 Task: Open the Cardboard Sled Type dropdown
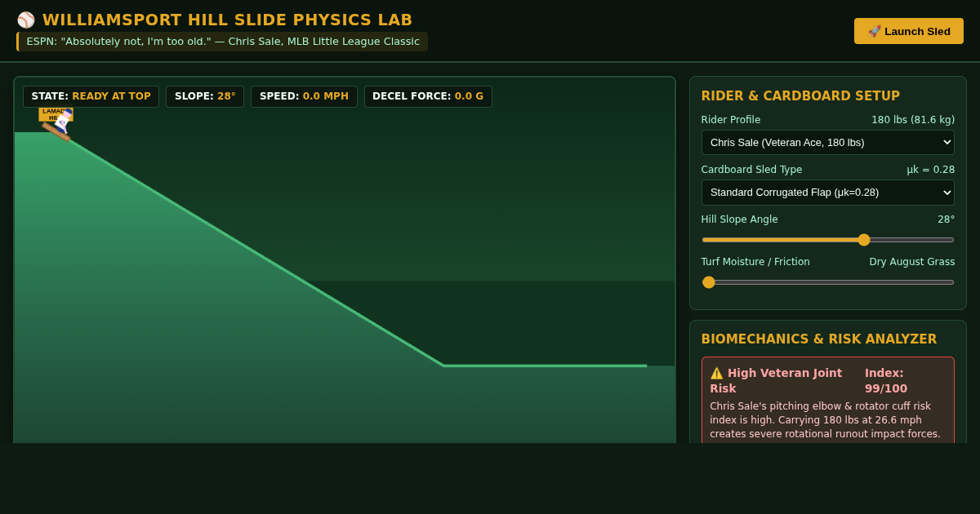[828, 193]
